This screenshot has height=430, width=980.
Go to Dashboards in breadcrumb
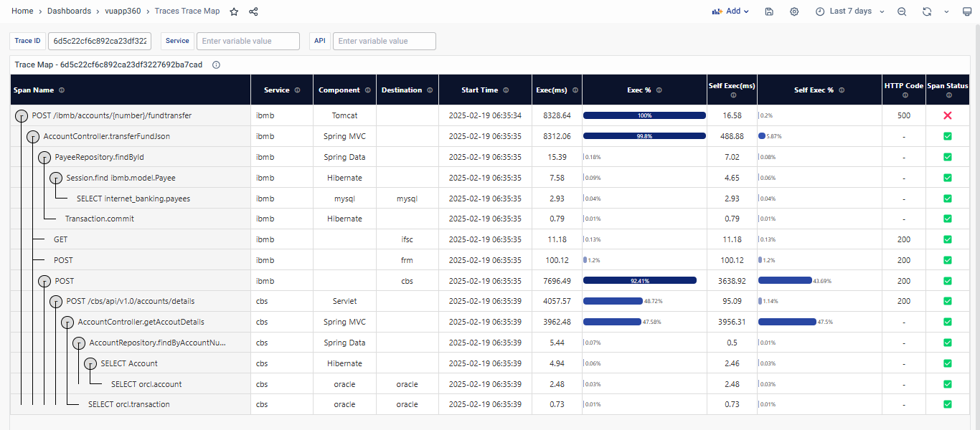click(x=69, y=11)
